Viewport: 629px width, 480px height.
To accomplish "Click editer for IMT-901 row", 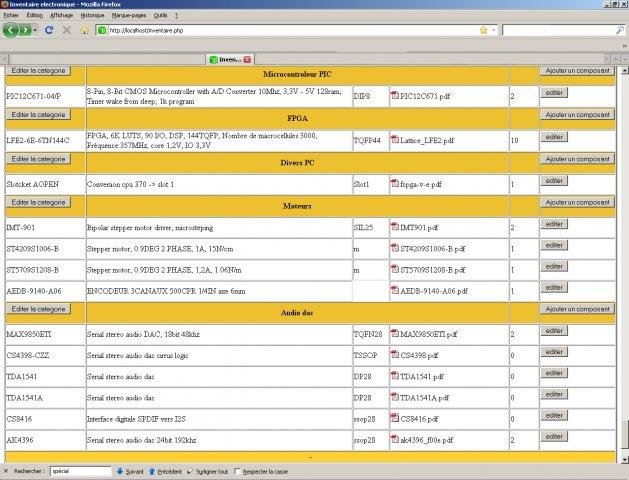I will [x=554, y=224].
